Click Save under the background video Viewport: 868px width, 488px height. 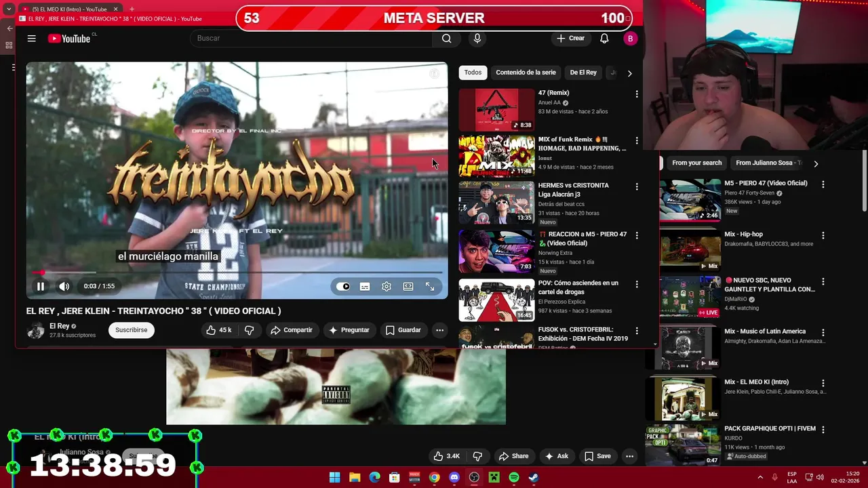click(597, 456)
